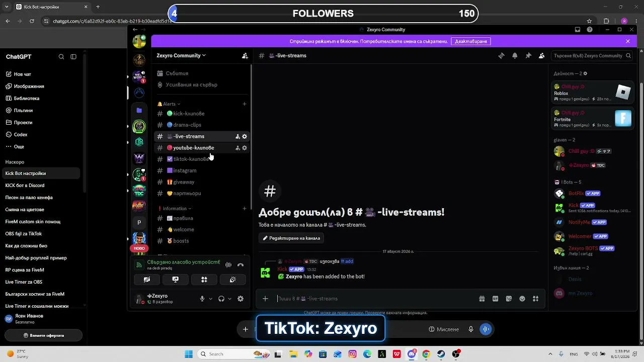Click the noise suppression icon in voice panel
The height and width of the screenshot is (362, 644).
tap(228, 265)
